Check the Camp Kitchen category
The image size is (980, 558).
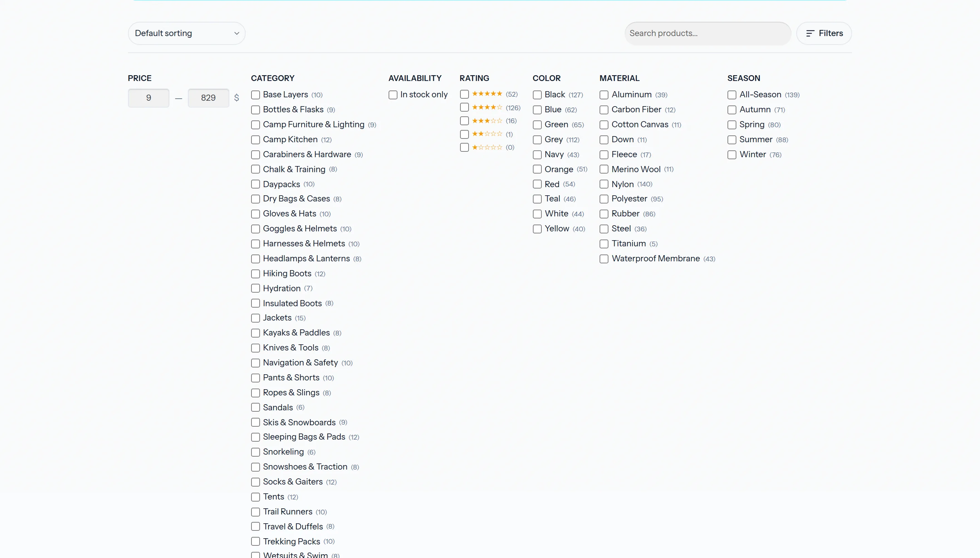[x=256, y=139]
